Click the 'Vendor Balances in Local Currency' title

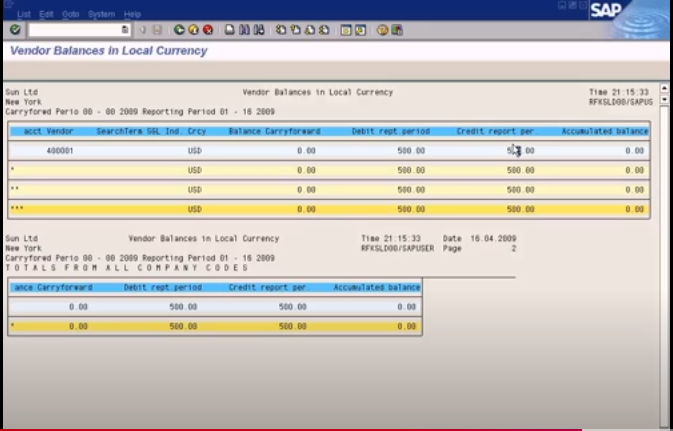point(109,51)
